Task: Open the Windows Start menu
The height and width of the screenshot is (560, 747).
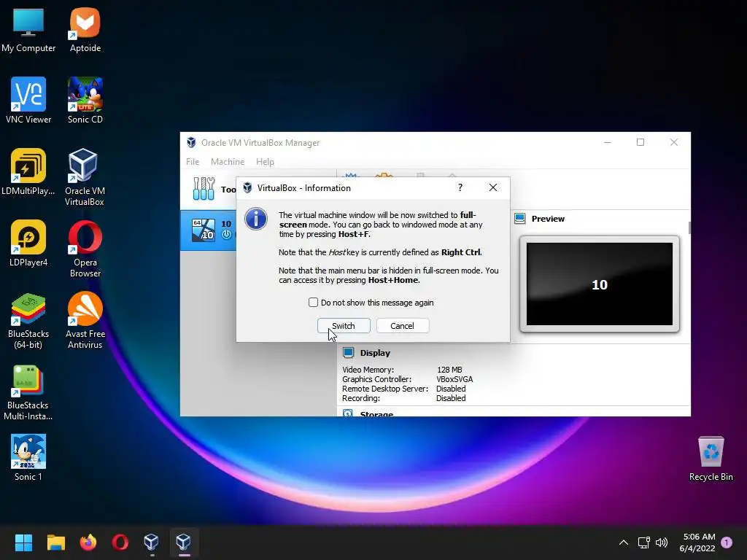Action: tap(23, 542)
